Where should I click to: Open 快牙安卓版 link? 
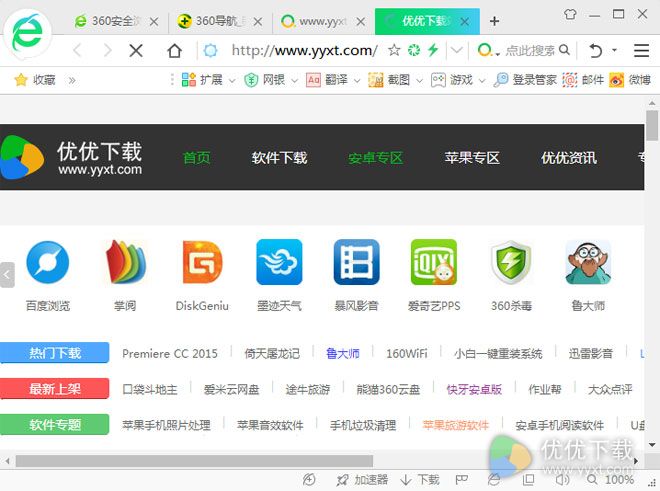click(474, 390)
